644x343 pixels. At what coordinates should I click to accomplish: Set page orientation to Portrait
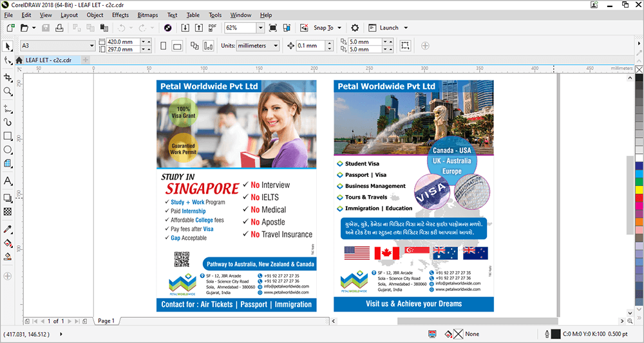click(x=164, y=46)
